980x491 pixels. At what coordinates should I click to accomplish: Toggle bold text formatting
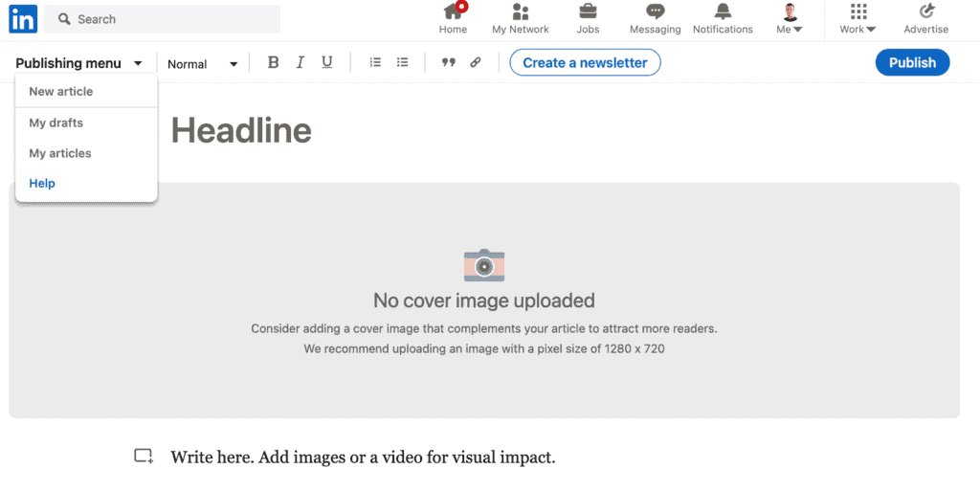(x=273, y=63)
